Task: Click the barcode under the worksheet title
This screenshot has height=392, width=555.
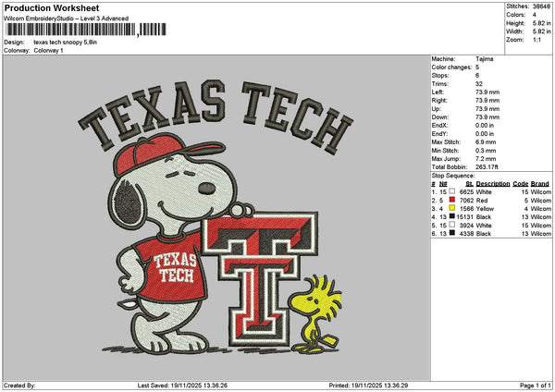Action: (86, 30)
